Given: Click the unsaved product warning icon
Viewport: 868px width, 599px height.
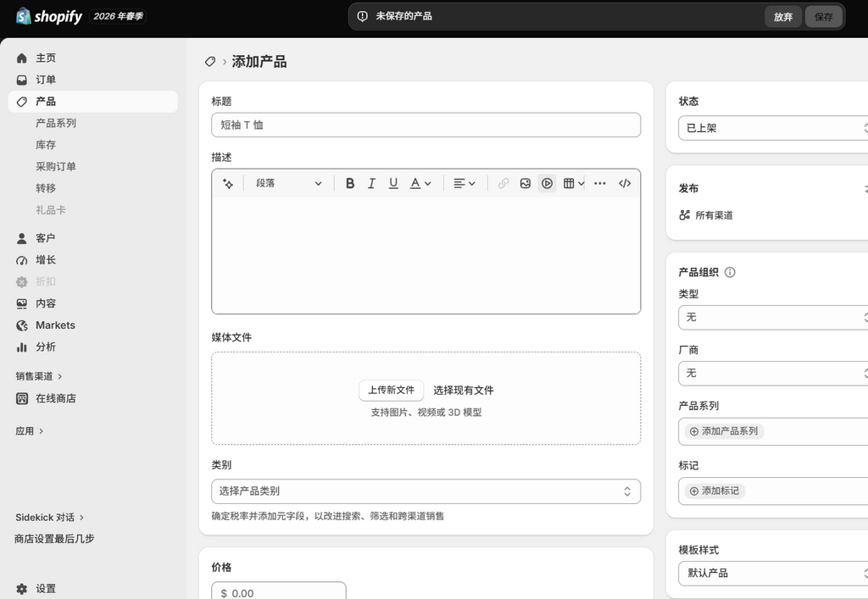Looking at the screenshot, I should (362, 17).
